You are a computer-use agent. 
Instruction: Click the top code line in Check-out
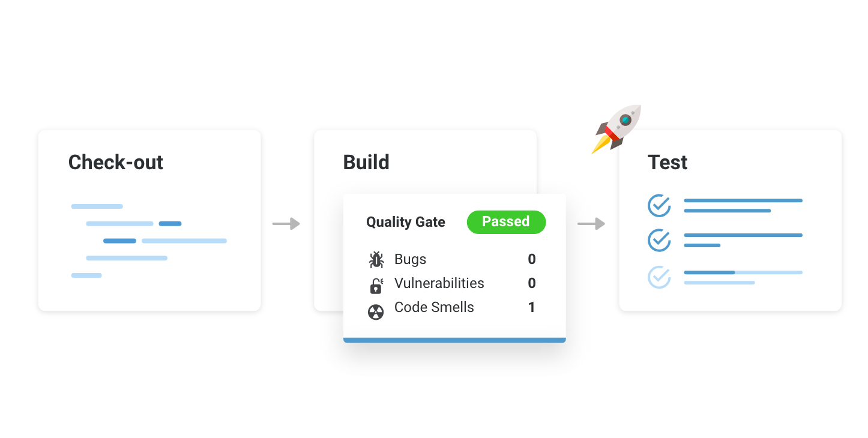(97, 206)
